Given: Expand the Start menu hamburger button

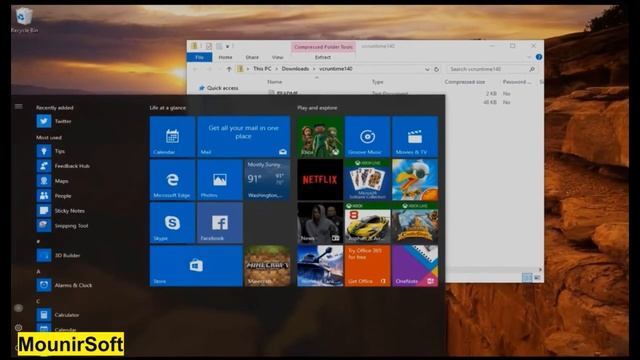Looking at the screenshot, I should coord(18,107).
